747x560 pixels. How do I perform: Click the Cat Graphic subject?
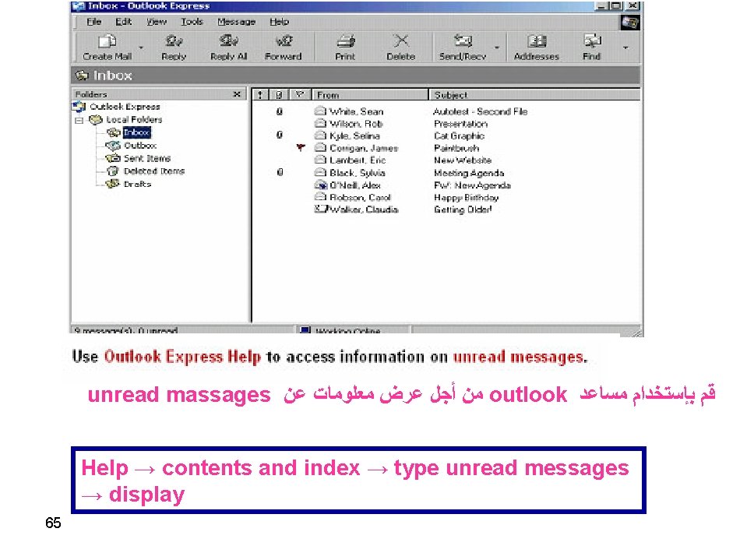[459, 136]
